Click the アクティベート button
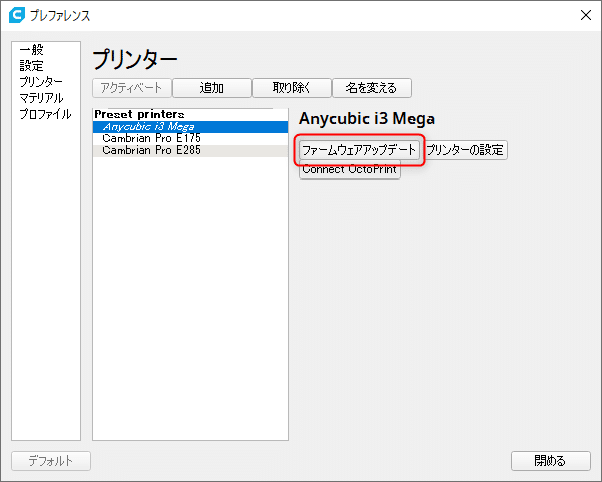This screenshot has width=602, height=482. tap(132, 88)
